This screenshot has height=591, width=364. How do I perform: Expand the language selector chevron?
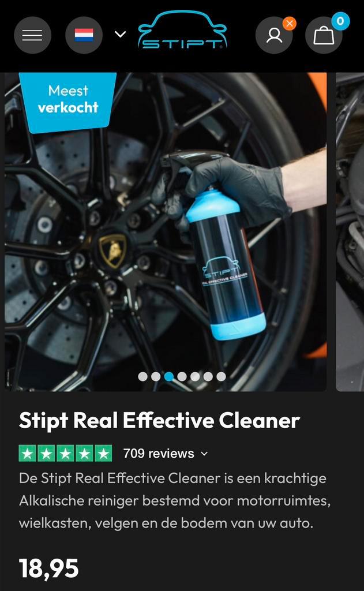click(120, 34)
